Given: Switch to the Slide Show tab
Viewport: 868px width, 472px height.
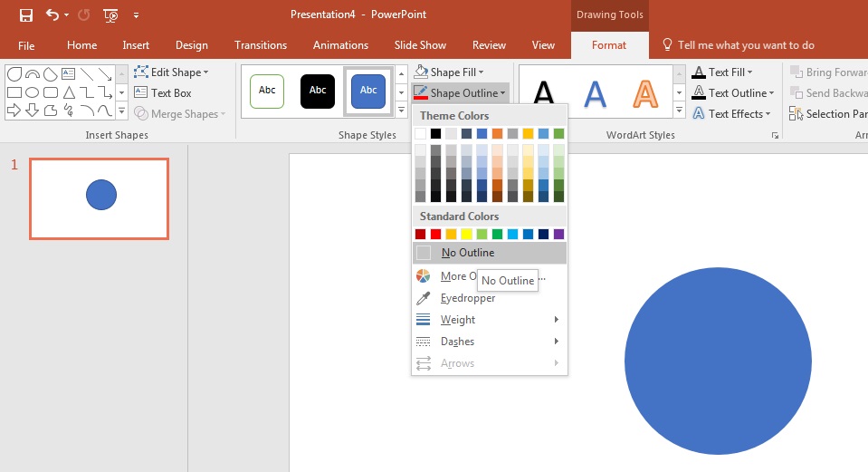Looking at the screenshot, I should [x=420, y=45].
